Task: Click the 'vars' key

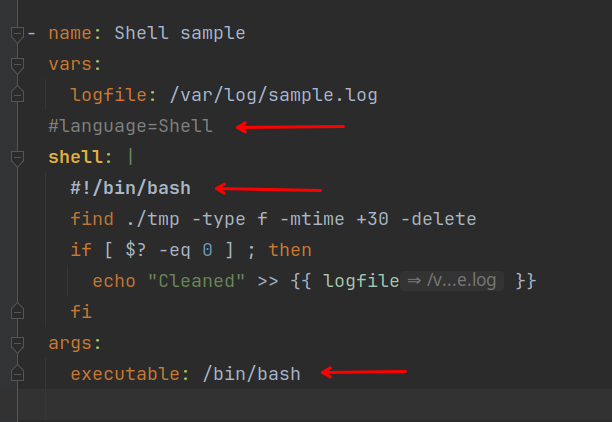Action: [x=70, y=64]
